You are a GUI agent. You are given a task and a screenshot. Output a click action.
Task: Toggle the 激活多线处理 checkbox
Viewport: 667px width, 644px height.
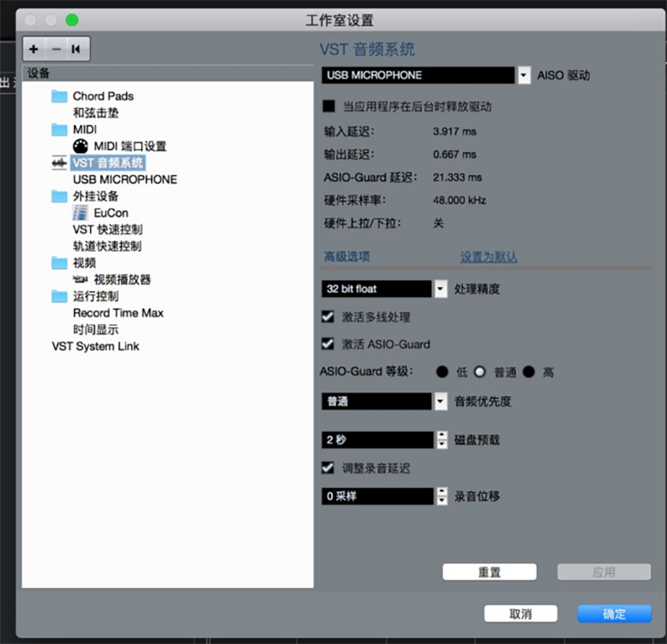click(328, 317)
